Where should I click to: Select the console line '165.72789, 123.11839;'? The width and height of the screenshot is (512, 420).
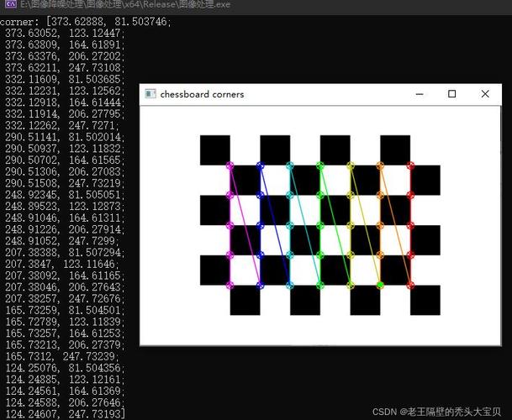[65, 322]
